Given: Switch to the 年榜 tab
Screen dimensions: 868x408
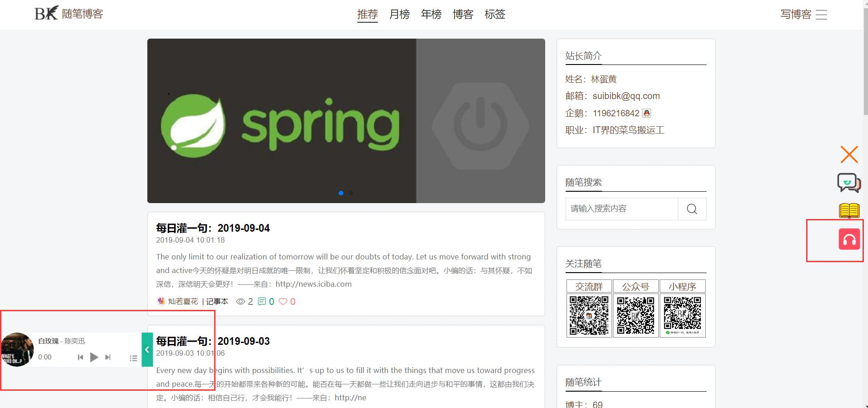Looking at the screenshot, I should [x=431, y=15].
